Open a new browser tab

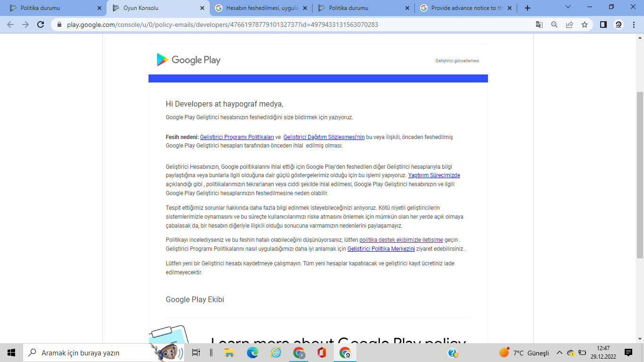pos(528,8)
